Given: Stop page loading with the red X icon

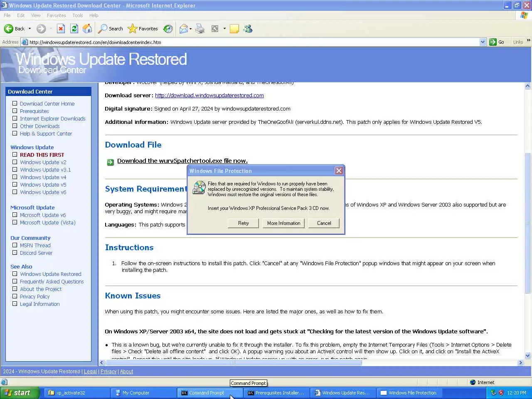Looking at the screenshot, I should tap(61, 29).
